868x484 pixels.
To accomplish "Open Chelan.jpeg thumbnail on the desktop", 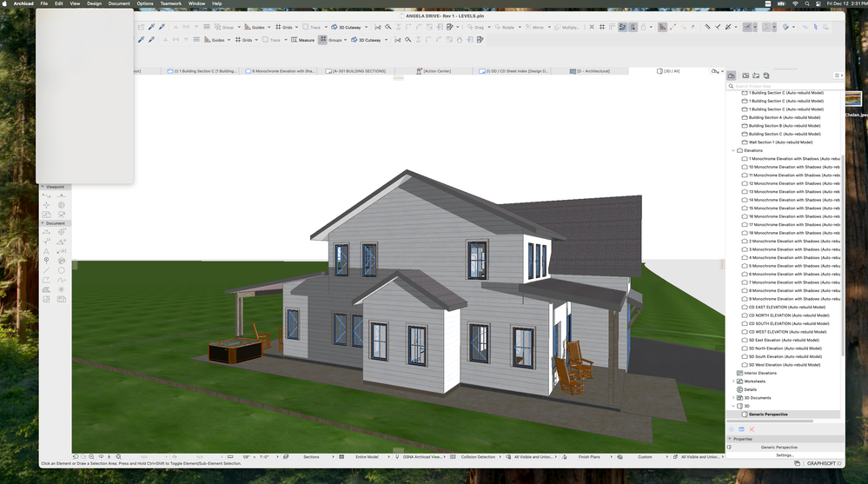I will click(x=853, y=100).
